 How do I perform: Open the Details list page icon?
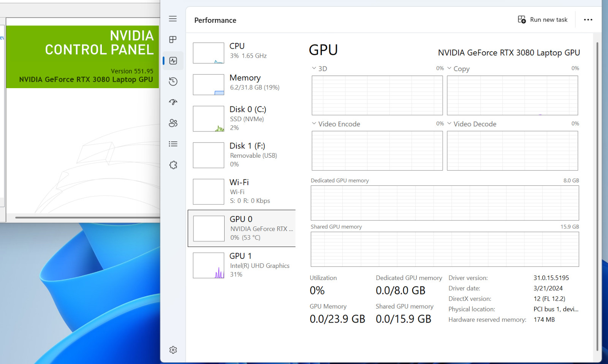click(x=173, y=144)
